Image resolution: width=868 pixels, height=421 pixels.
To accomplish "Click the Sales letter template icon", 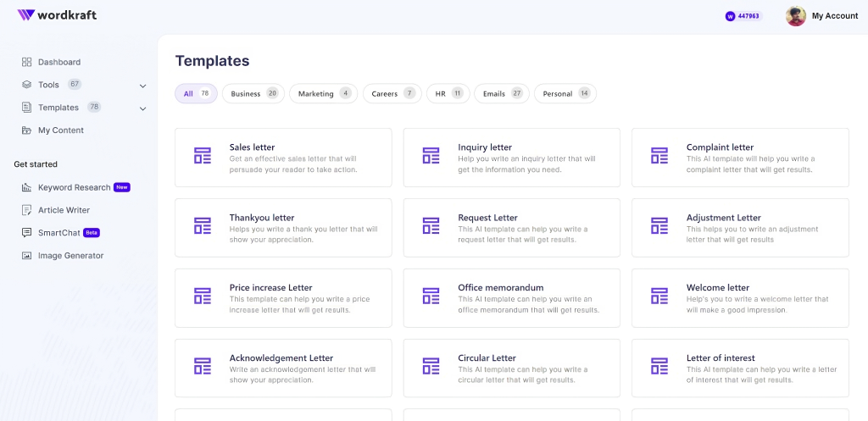I will pos(202,156).
